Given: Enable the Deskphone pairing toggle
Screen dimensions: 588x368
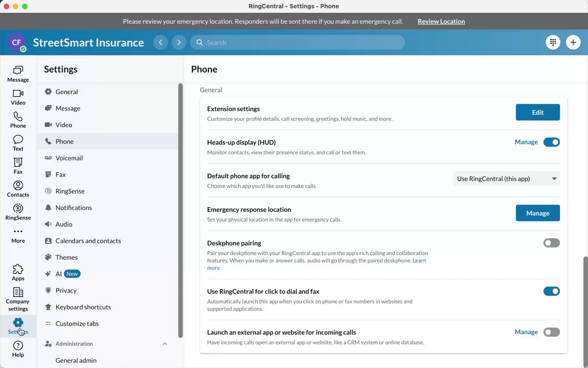Looking at the screenshot, I should pyautogui.click(x=551, y=243).
